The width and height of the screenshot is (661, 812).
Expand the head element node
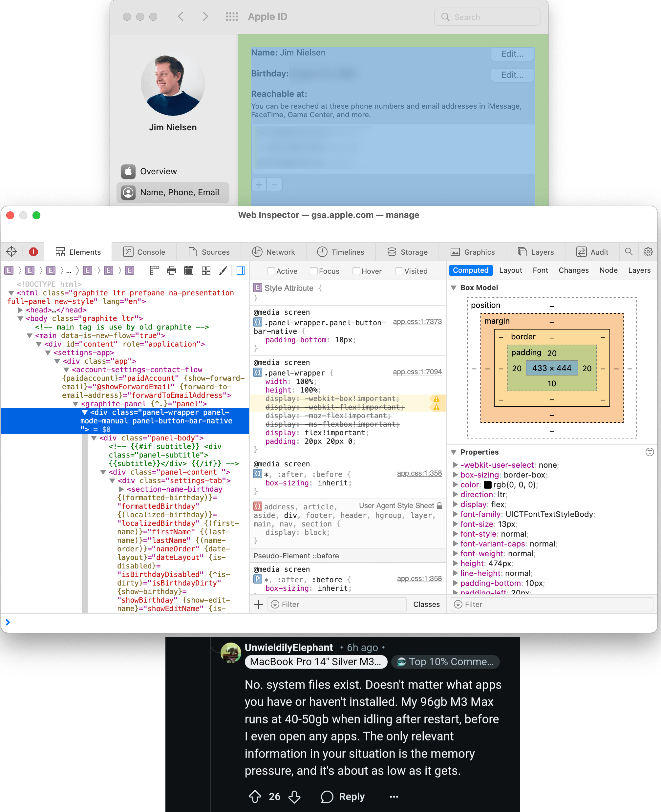click(21, 310)
